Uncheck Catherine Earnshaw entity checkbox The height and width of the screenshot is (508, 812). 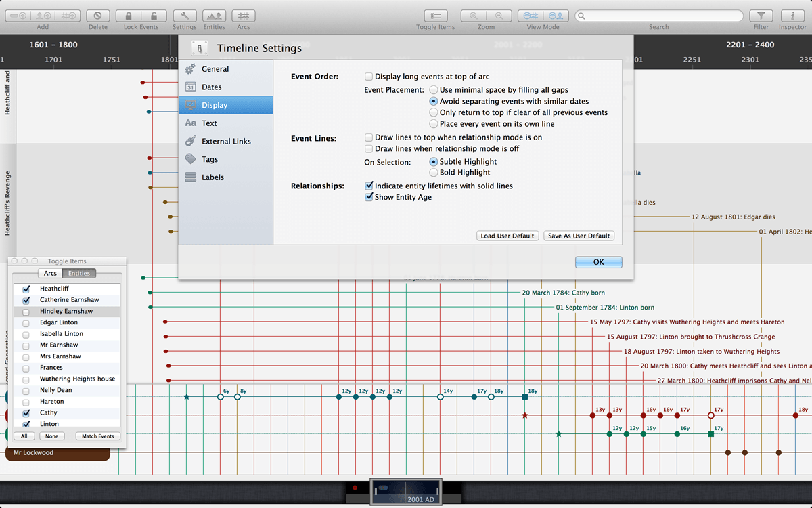pos(26,300)
